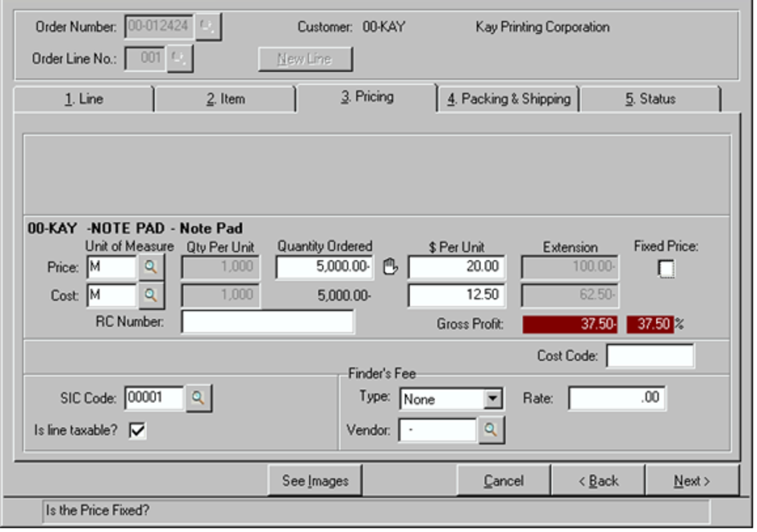
Task: Click the Quantity Ordered field
Action: point(324,267)
